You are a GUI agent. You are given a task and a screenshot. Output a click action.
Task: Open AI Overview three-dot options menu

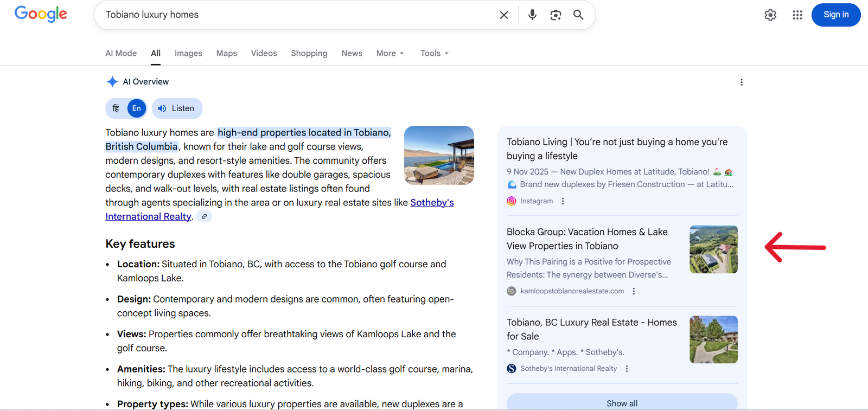coord(742,82)
